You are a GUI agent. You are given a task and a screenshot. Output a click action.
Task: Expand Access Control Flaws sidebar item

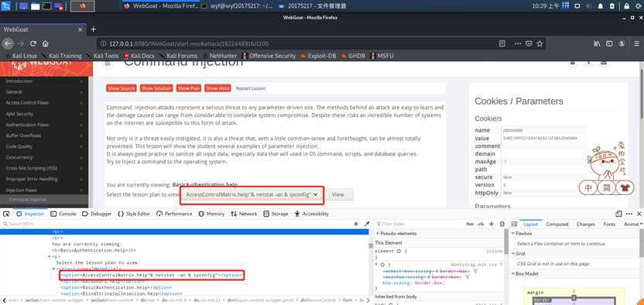[x=44, y=103]
